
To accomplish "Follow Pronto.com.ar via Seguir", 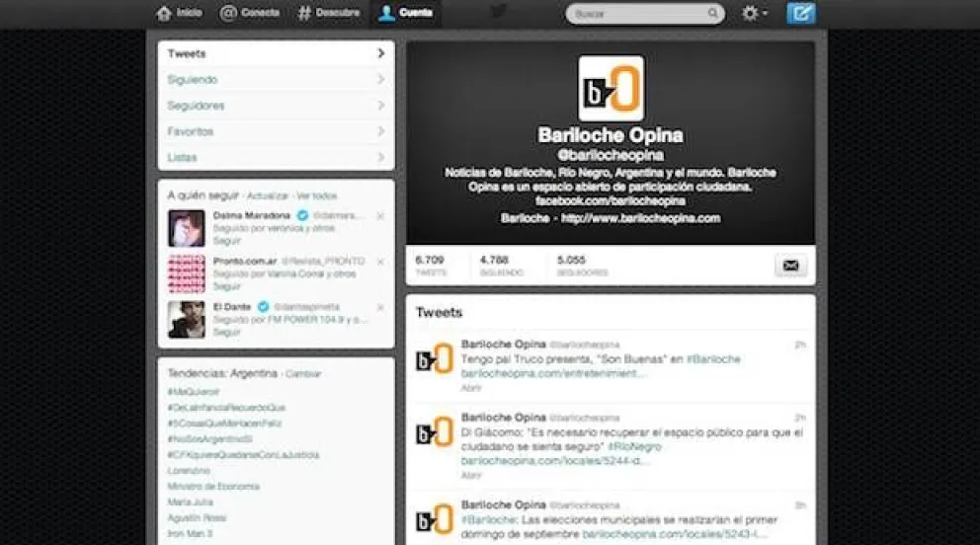I will (227, 286).
